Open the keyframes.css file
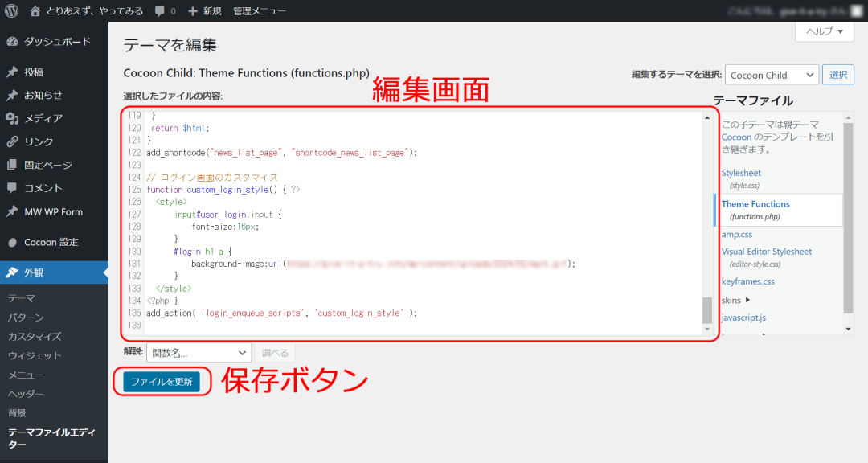 (x=748, y=281)
